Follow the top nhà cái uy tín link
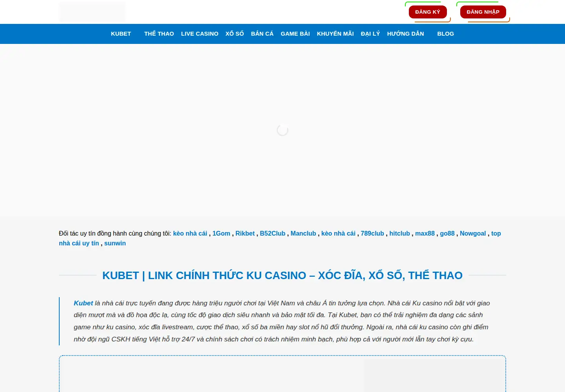The width and height of the screenshot is (565, 392). click(x=79, y=243)
